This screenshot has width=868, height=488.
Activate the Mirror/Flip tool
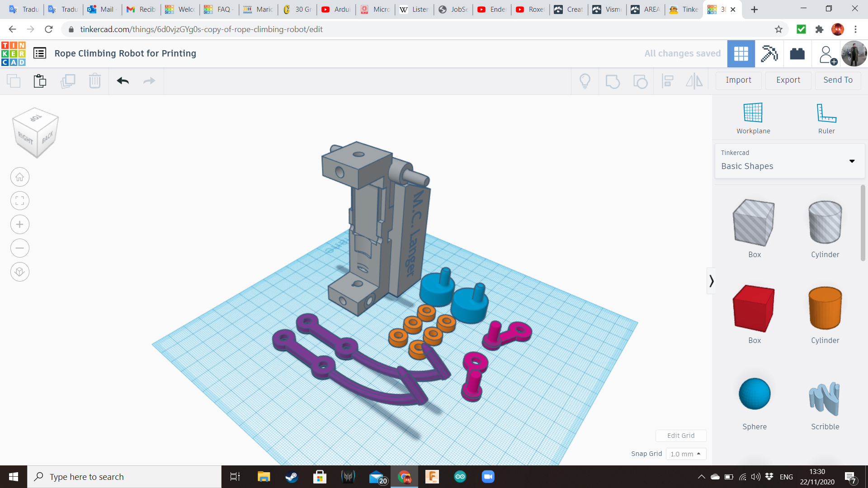694,81
